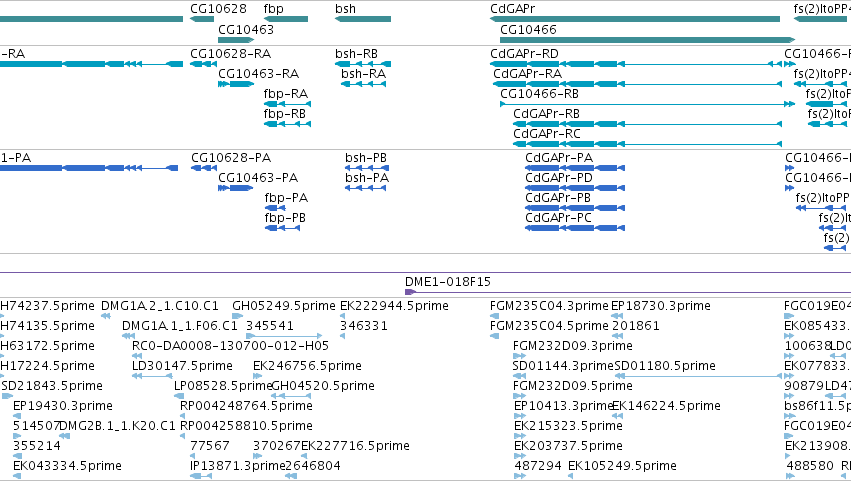Viewport: 851px width, 481px height.
Task: Click feature 345541
Action: 270,326
